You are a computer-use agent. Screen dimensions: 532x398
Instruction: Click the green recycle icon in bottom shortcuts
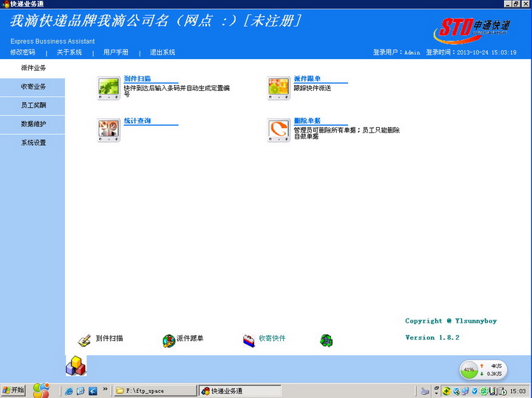click(326, 340)
